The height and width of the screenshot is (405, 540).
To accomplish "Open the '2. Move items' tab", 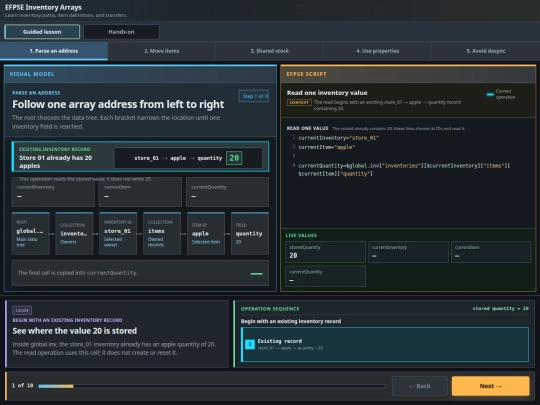I will 162,51.
